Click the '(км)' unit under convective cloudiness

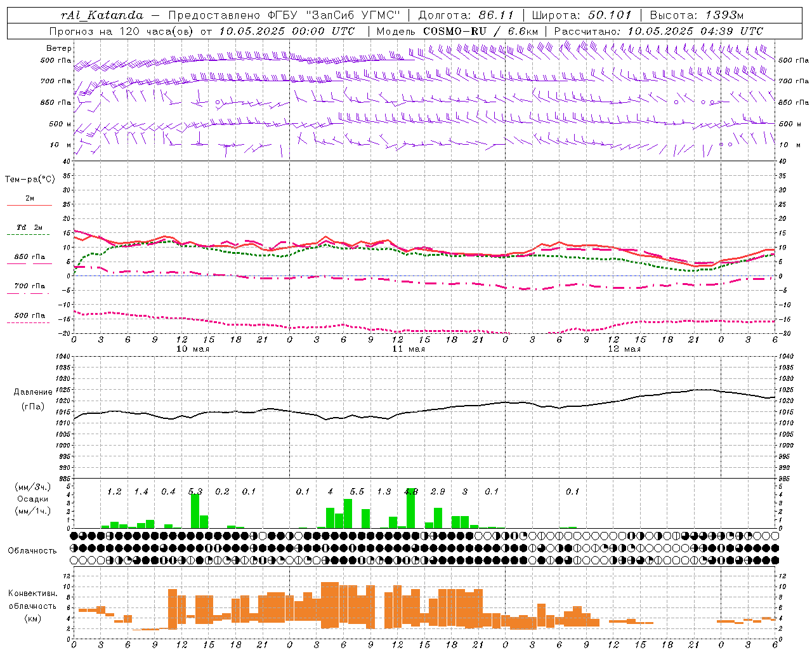click(x=32, y=618)
